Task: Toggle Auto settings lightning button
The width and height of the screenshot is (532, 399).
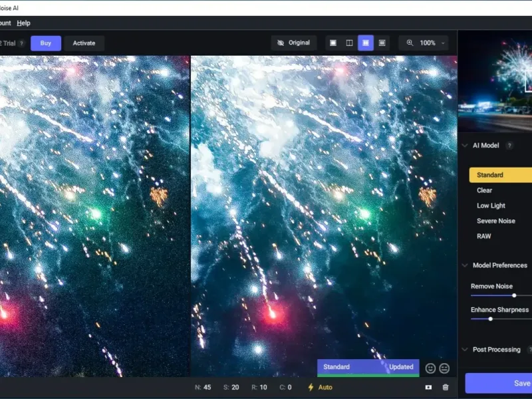Action: (320, 387)
